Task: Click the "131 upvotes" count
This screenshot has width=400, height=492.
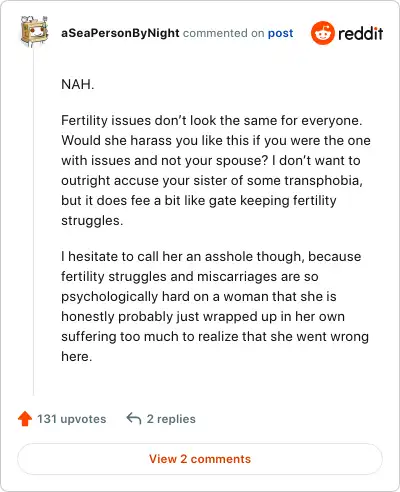Action: click(71, 419)
